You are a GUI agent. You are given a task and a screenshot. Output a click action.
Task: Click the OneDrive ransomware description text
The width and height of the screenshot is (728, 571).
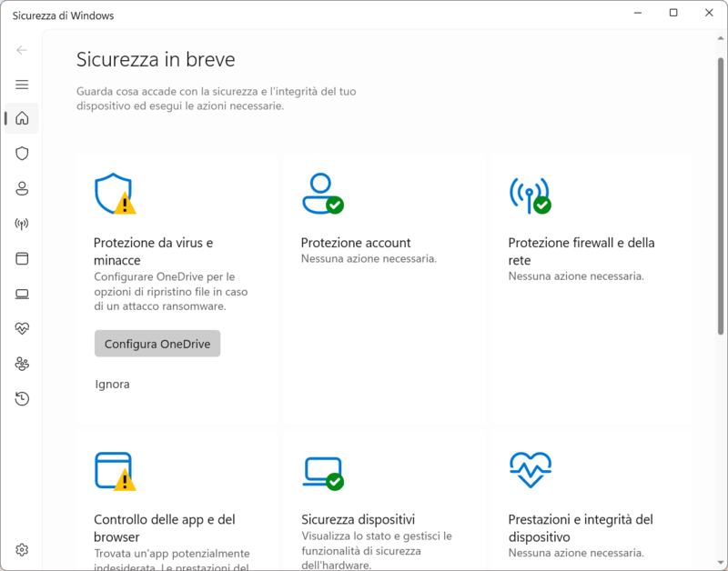click(171, 291)
